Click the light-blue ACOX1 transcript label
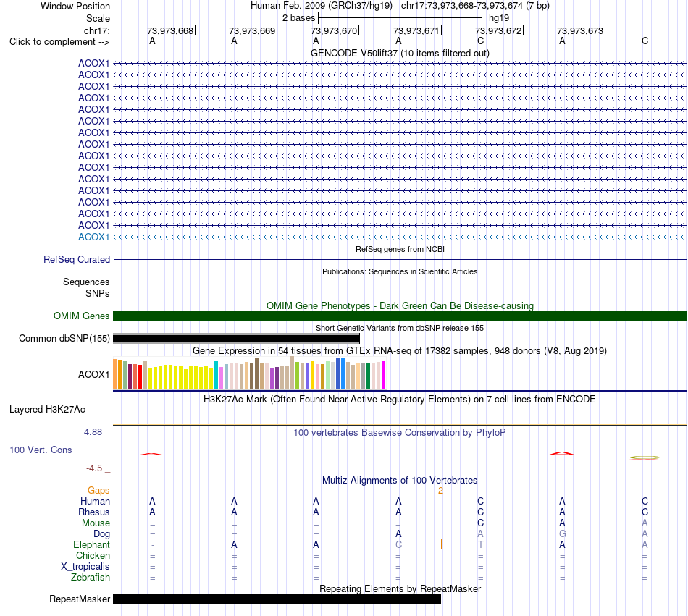Screen dimensions: 688x616 93,237
